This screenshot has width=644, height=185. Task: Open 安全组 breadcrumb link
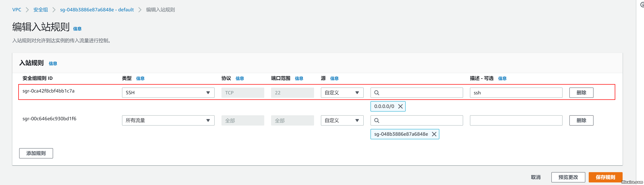(41, 10)
